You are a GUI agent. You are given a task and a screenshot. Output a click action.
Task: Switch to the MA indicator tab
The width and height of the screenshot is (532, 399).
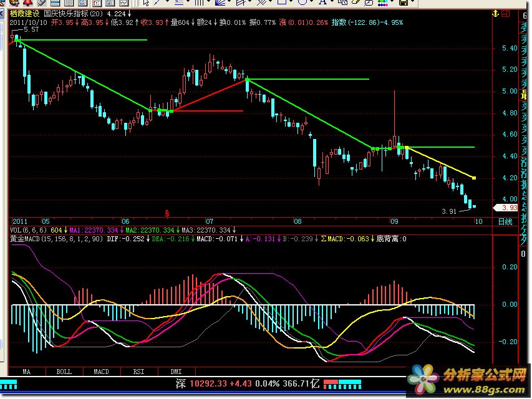click(26, 372)
